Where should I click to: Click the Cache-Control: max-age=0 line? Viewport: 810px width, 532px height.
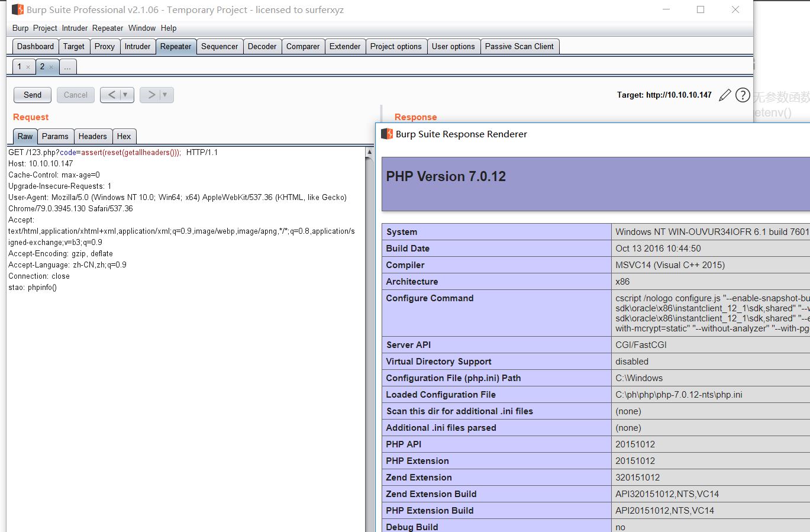coord(54,175)
